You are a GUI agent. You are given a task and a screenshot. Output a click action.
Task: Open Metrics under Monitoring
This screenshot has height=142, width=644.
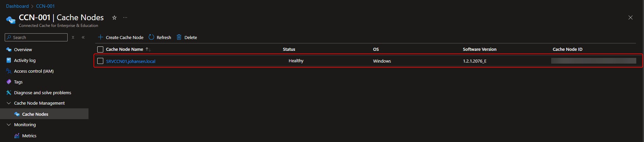pyautogui.click(x=29, y=136)
